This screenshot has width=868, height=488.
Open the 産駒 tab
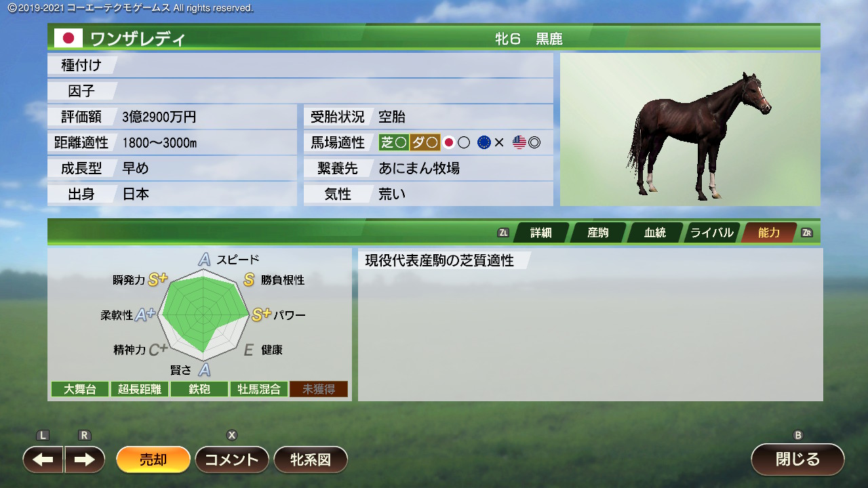(598, 232)
